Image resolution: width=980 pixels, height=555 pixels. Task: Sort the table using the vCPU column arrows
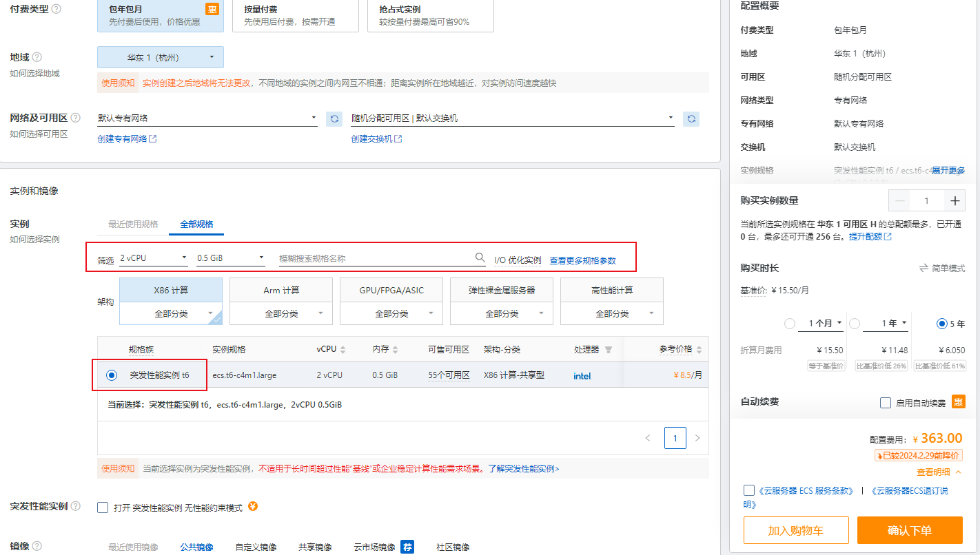coord(343,350)
